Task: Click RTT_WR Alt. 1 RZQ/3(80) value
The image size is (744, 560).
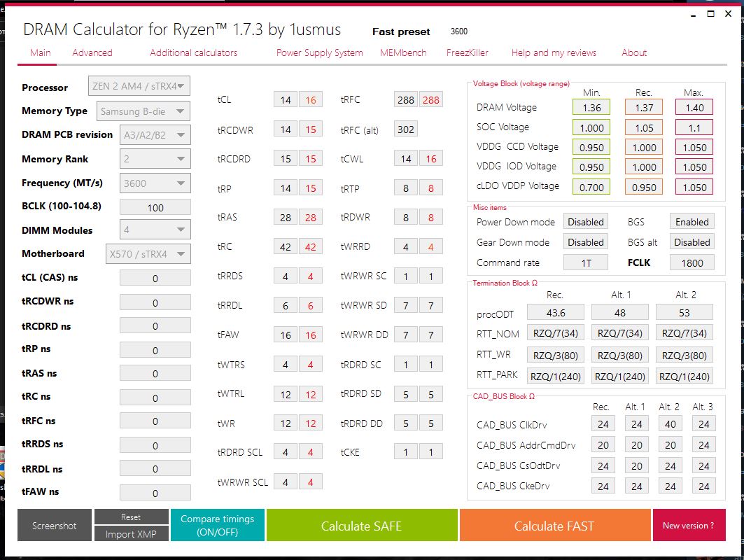Action: point(619,355)
